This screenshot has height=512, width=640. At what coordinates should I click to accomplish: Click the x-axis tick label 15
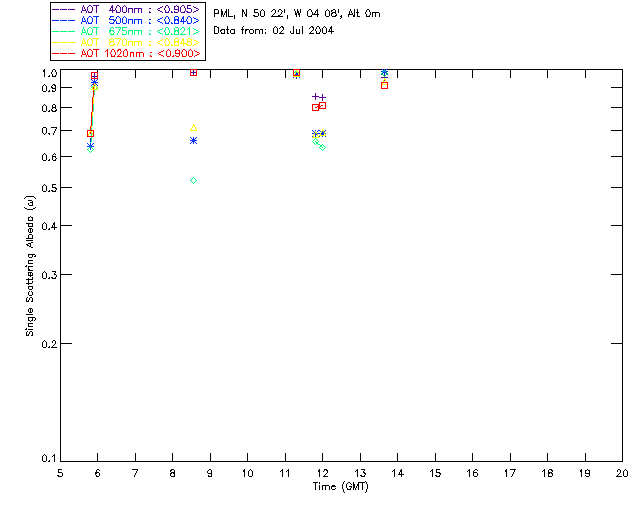(435, 473)
